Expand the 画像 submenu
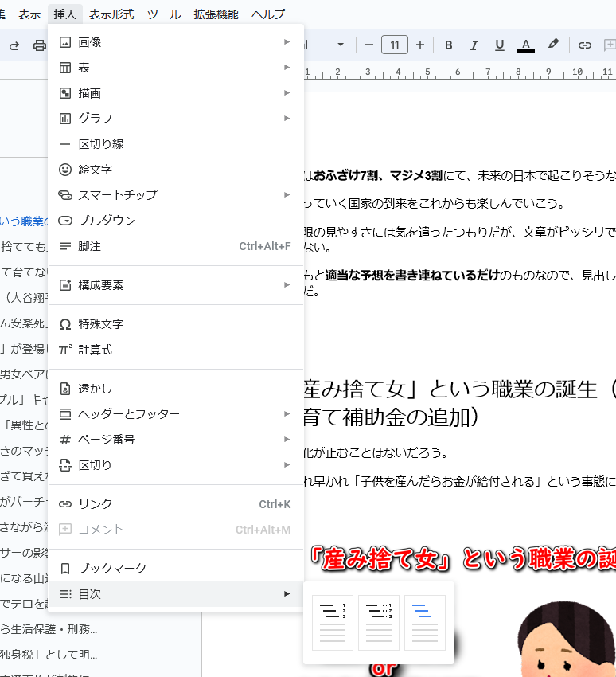This screenshot has width=616, height=677. coord(175,42)
